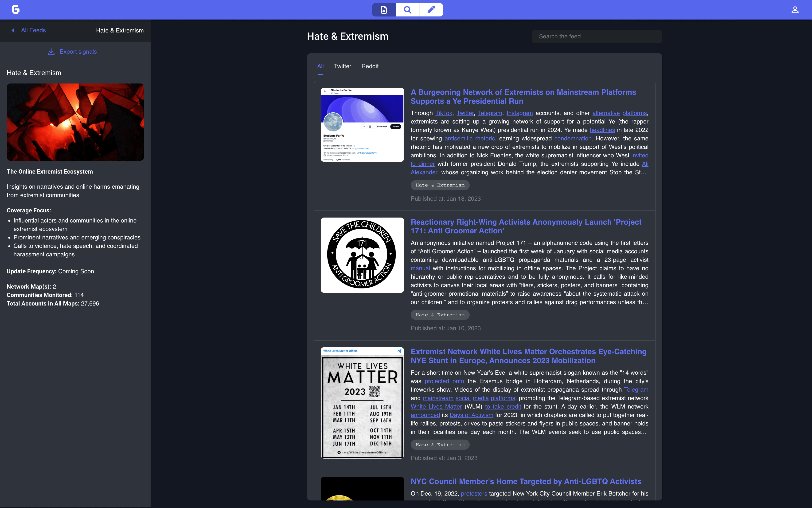Click the download icon next to Export signals

point(51,52)
